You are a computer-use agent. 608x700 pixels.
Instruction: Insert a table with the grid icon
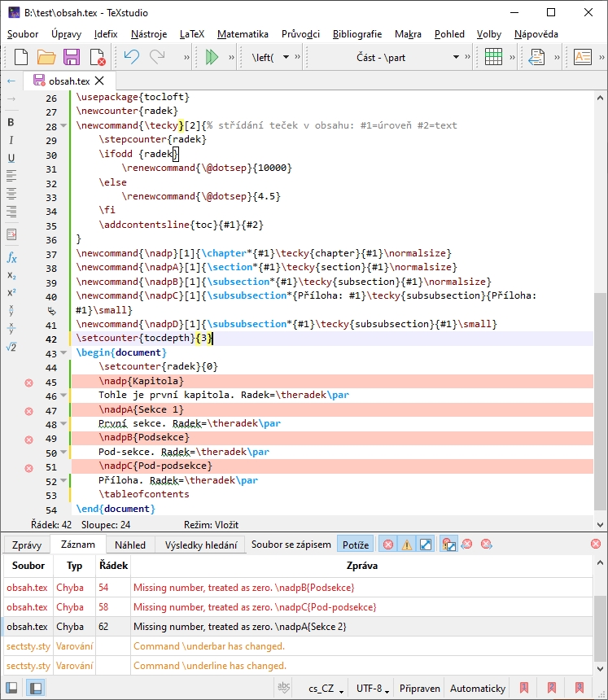coord(493,57)
